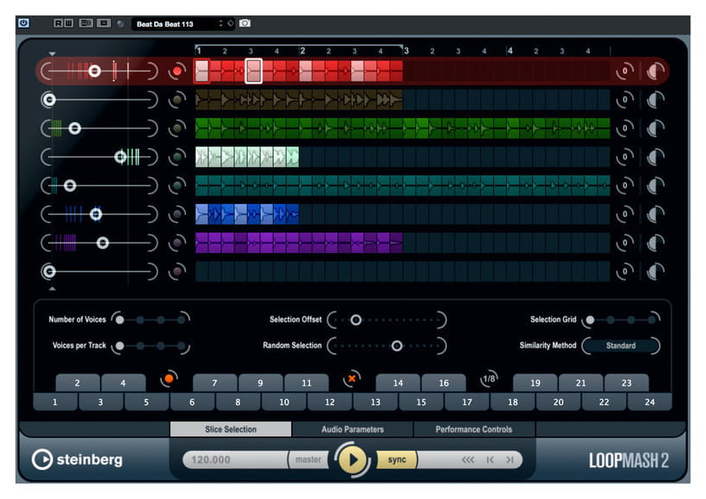This screenshot has width=706, height=499.
Task: Click the Random Selection slider handle
Action: point(397,346)
